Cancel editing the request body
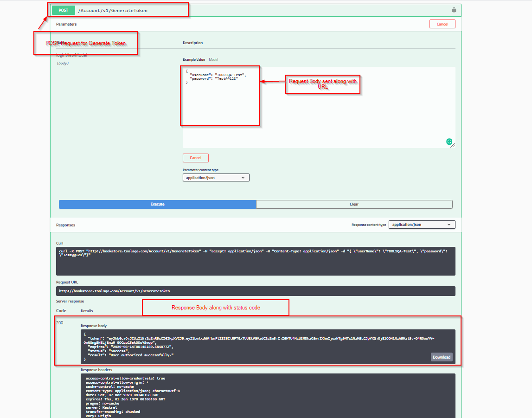This screenshot has width=532, height=418. click(195, 158)
